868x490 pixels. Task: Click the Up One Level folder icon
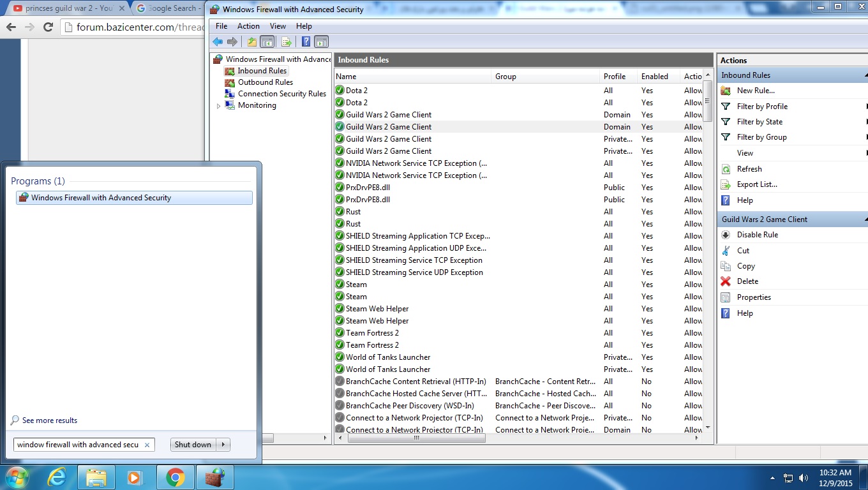(252, 41)
